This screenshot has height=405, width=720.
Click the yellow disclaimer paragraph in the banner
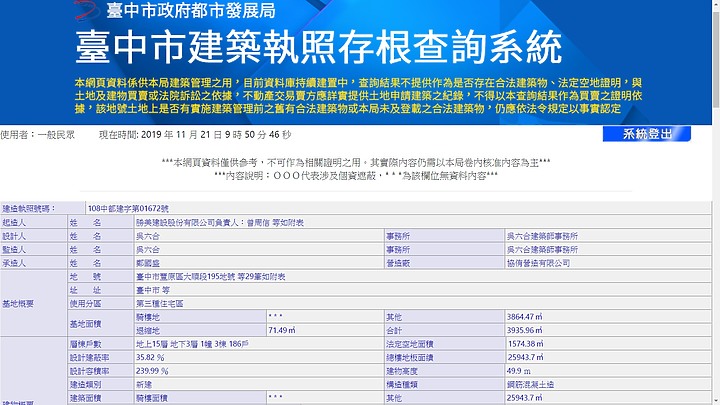(358, 96)
